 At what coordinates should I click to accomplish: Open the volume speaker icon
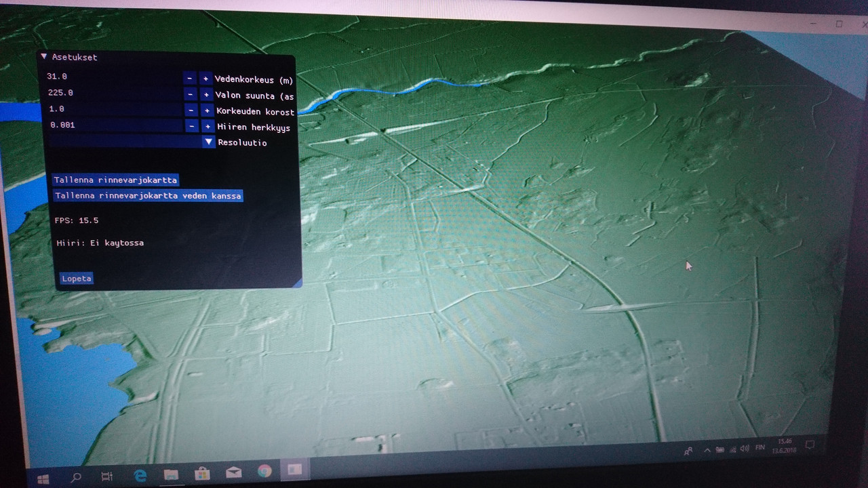coord(745,448)
